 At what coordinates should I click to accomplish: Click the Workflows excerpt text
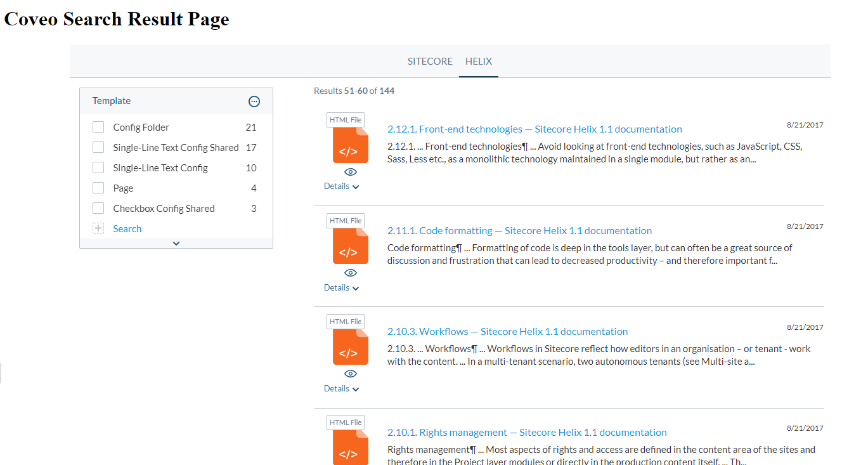click(x=599, y=355)
